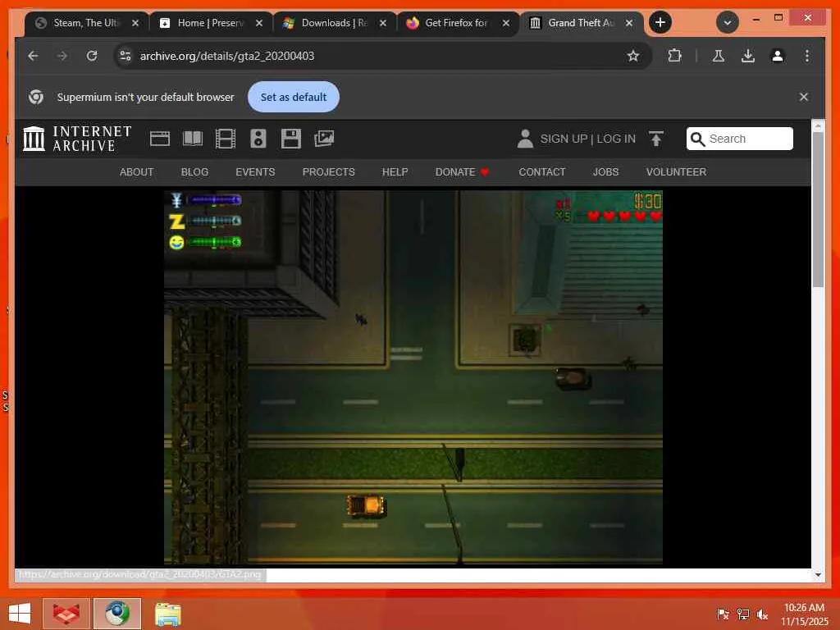Close the Steam tab
Screen dimensions: 840x630
[135, 23]
